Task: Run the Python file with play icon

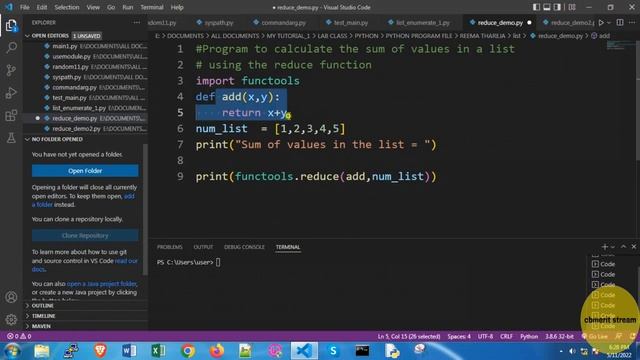Action: [601, 22]
